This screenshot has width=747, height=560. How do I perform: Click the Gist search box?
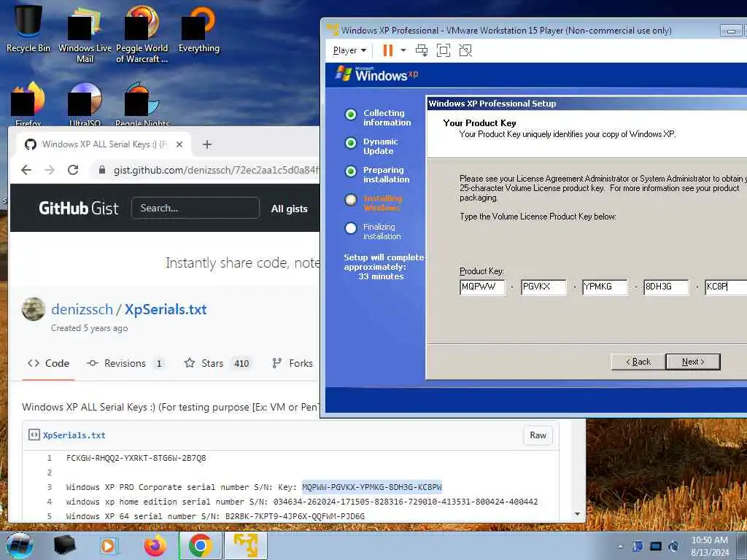[x=196, y=208]
